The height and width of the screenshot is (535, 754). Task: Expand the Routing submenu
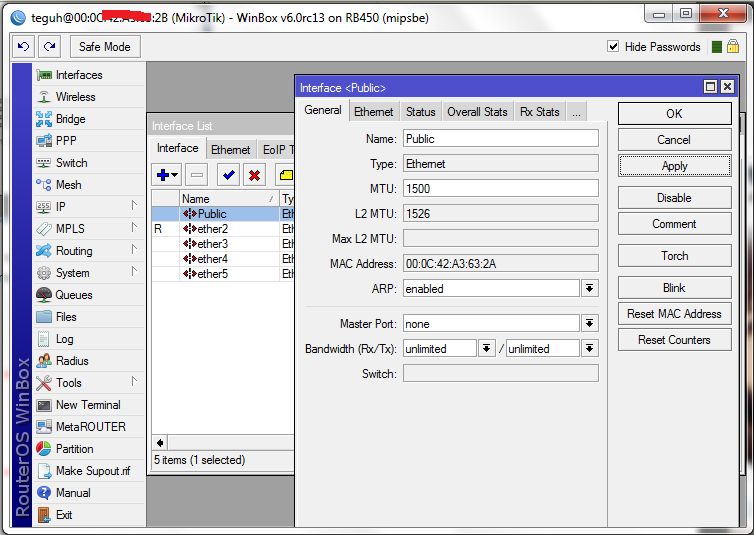(x=134, y=249)
